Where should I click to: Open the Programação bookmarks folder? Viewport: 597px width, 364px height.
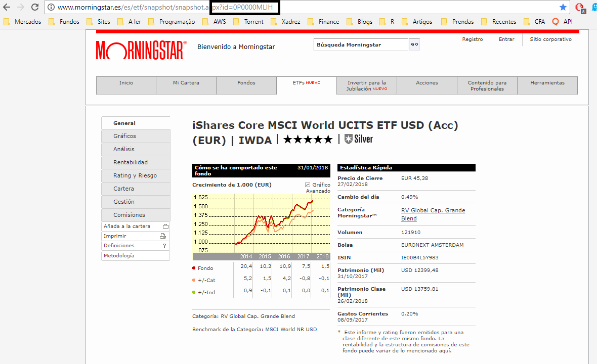pos(172,22)
